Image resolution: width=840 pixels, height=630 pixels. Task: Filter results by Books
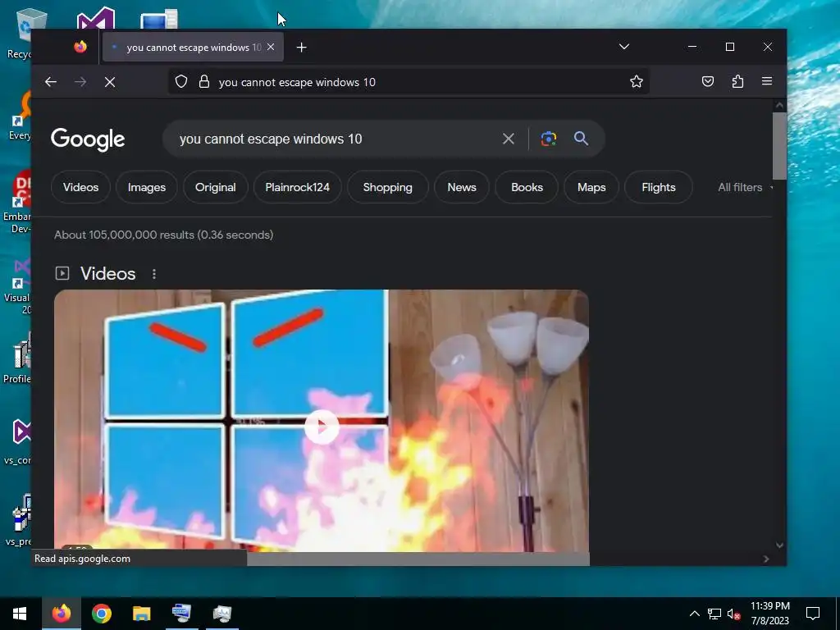pos(527,187)
